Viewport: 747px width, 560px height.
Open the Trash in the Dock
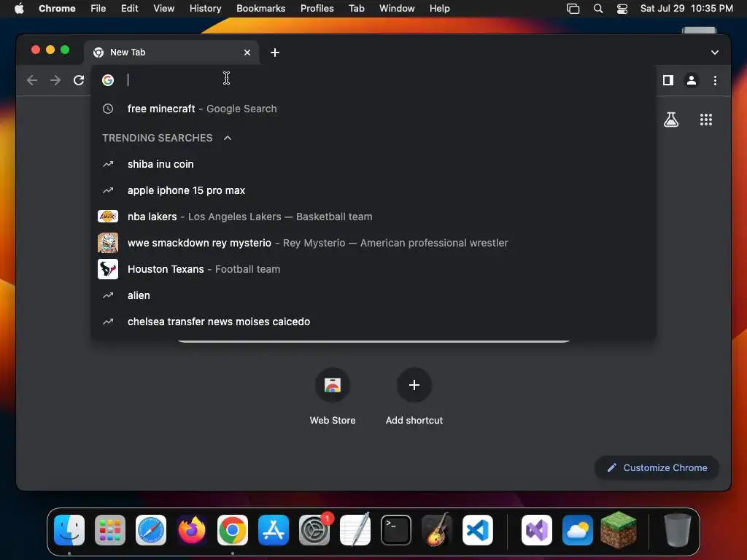(x=678, y=529)
